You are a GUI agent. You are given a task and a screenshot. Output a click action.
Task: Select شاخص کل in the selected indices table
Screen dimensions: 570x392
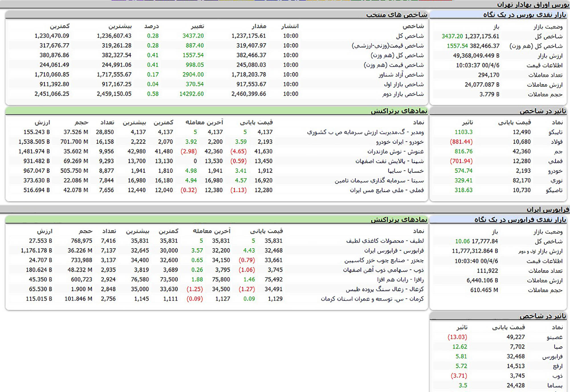tap(410, 36)
